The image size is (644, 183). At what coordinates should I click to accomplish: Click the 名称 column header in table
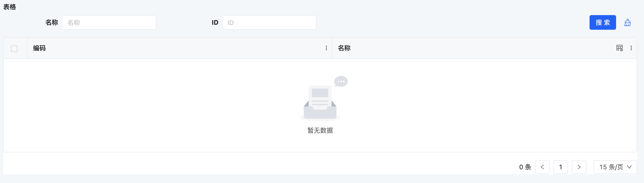(x=344, y=48)
